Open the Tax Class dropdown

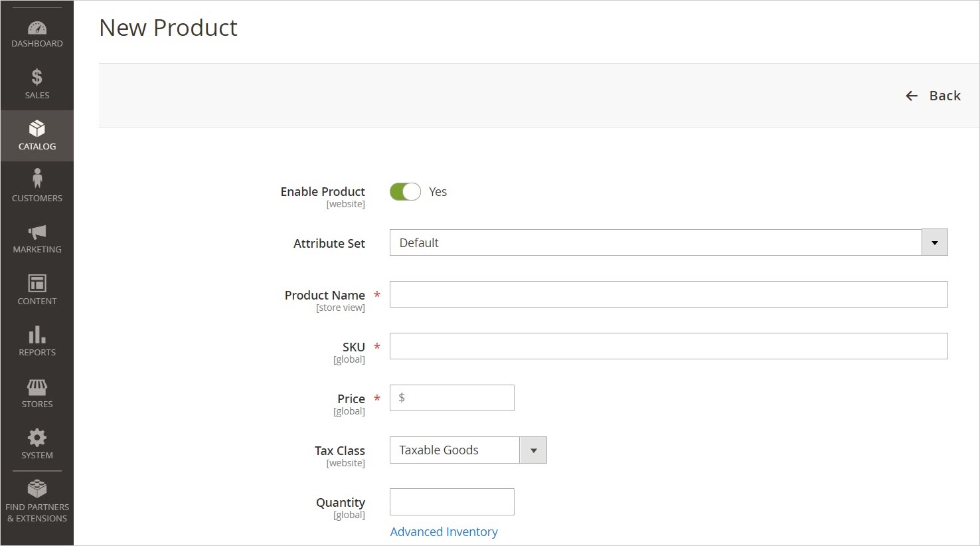point(467,450)
